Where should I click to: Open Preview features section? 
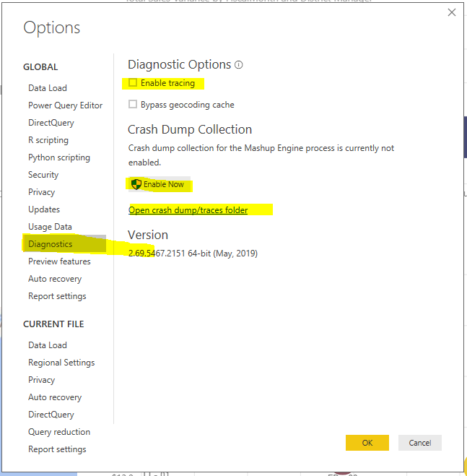click(x=59, y=261)
